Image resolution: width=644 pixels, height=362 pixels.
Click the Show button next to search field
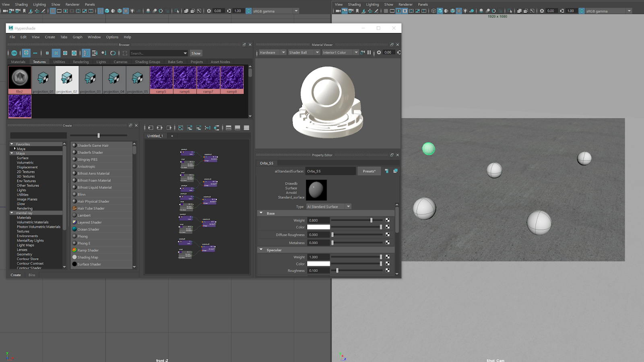pos(196,53)
